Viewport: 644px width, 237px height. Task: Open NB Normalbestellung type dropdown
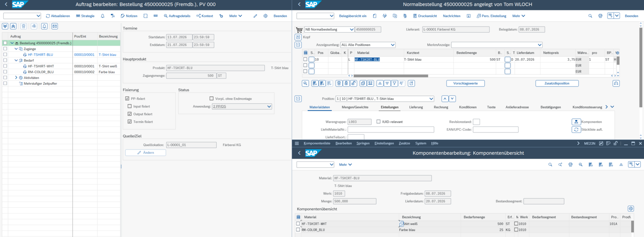coord(329,30)
